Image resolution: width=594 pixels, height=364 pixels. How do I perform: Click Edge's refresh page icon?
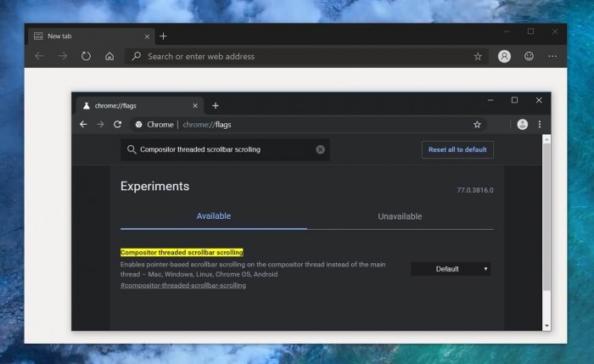pyautogui.click(x=86, y=56)
